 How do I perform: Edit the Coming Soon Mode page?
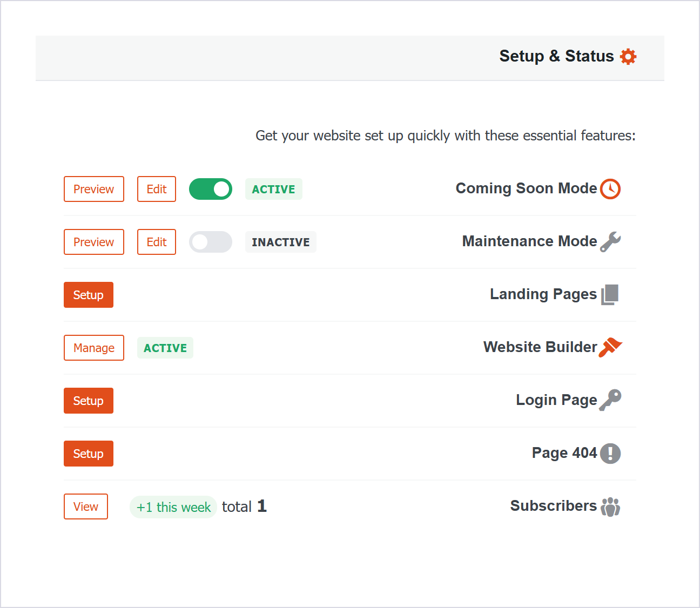(157, 189)
